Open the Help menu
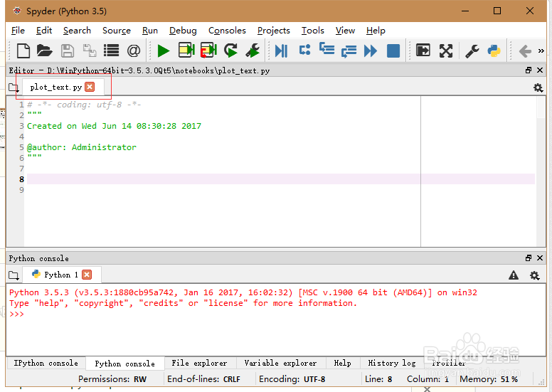Viewport: 552px width, 392px height. pyautogui.click(x=376, y=31)
